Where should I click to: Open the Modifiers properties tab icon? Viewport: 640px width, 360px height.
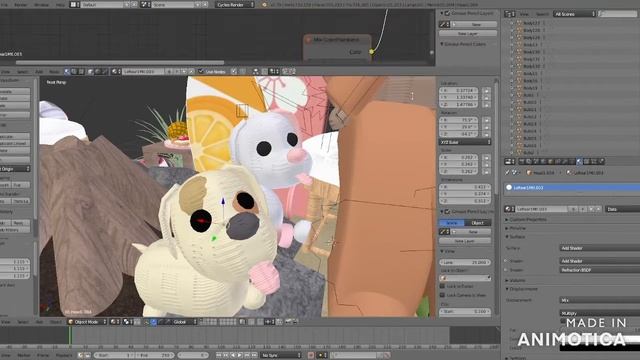point(565,161)
